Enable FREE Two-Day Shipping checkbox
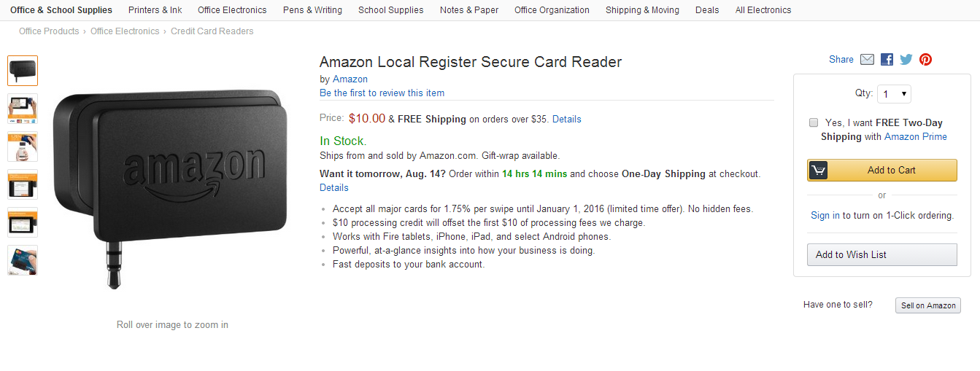Viewport: 980px width, 371px height. point(814,122)
